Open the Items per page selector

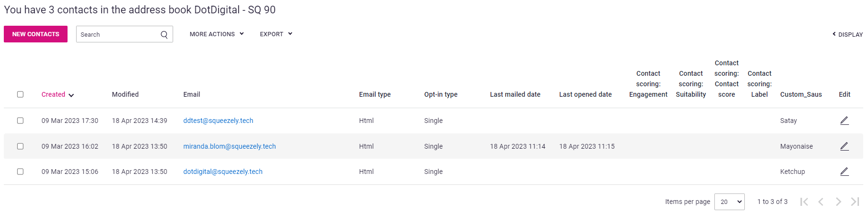tap(729, 202)
